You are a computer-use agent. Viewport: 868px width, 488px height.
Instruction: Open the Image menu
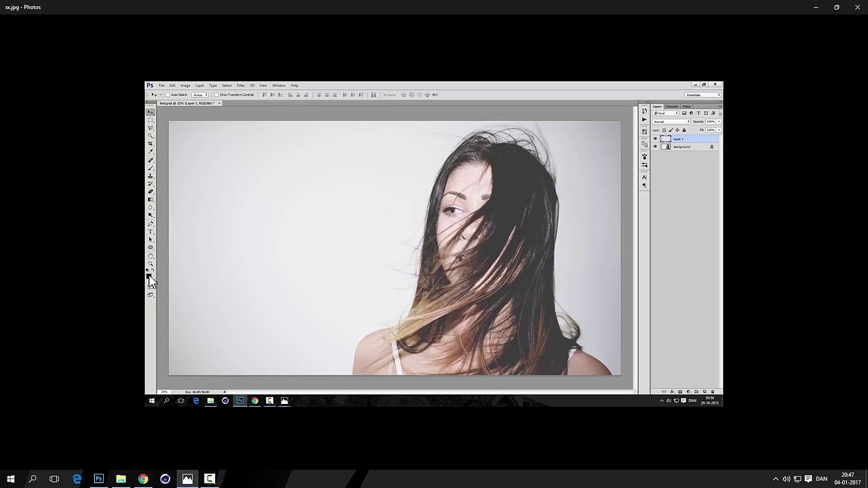tap(185, 85)
